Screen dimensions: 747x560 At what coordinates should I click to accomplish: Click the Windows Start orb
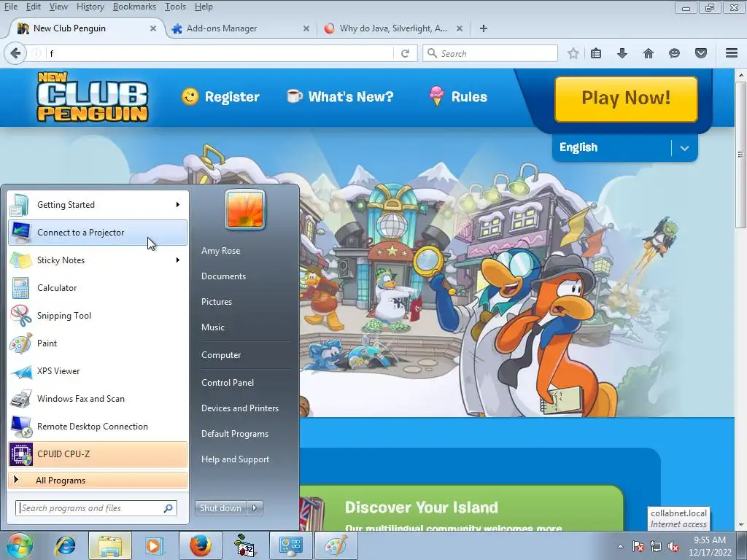[x=20, y=545]
